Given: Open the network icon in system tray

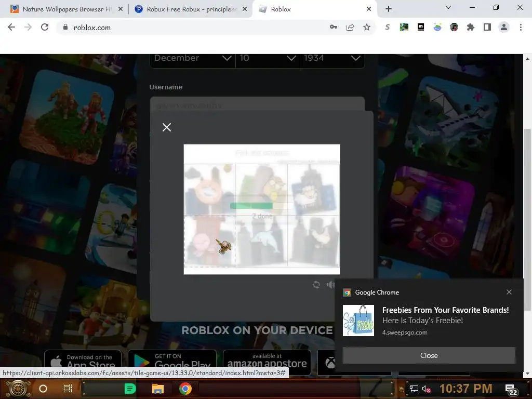Looking at the screenshot, I should point(414,389).
